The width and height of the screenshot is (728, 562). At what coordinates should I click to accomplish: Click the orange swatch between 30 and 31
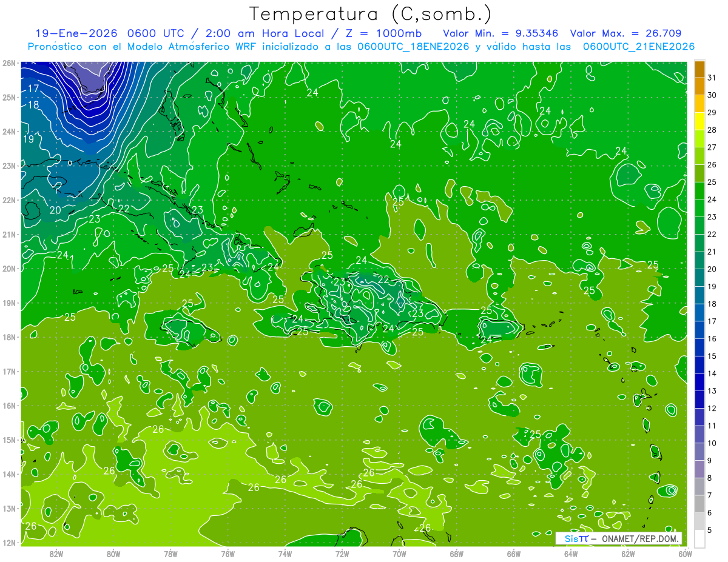pyautogui.click(x=699, y=87)
